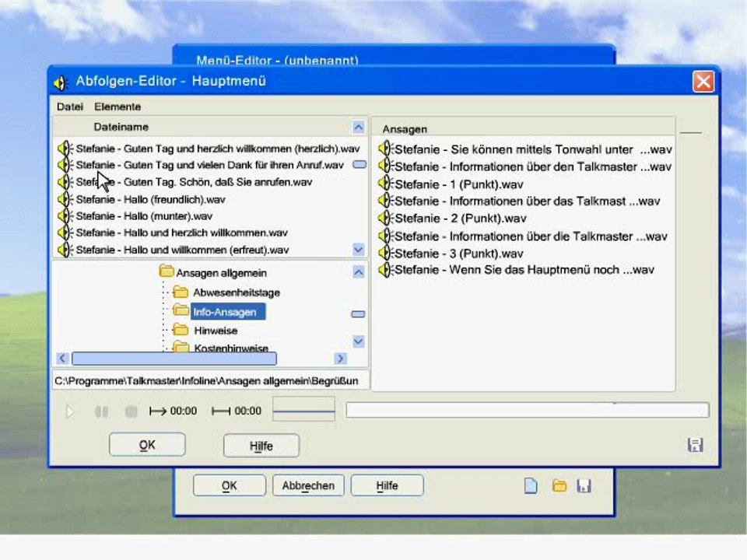747x560 pixels.
Task: Select file 'Hallo und willkommen (erfreut).wav'
Action: pos(182,250)
